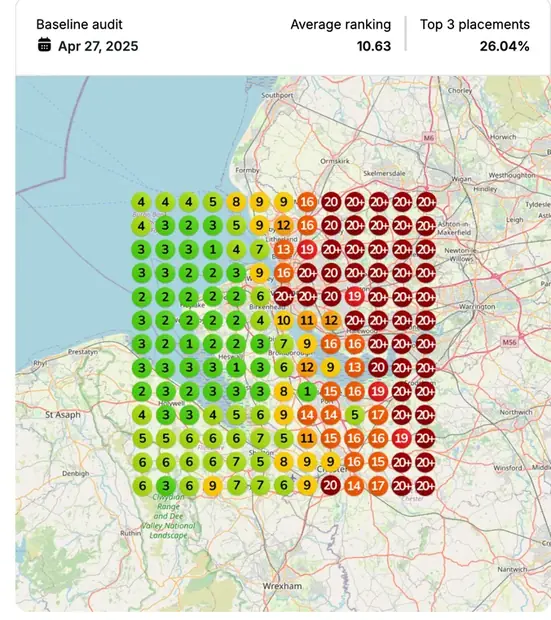Click the Formby map label
Screen dimensions: 551x620
[x=247, y=170]
